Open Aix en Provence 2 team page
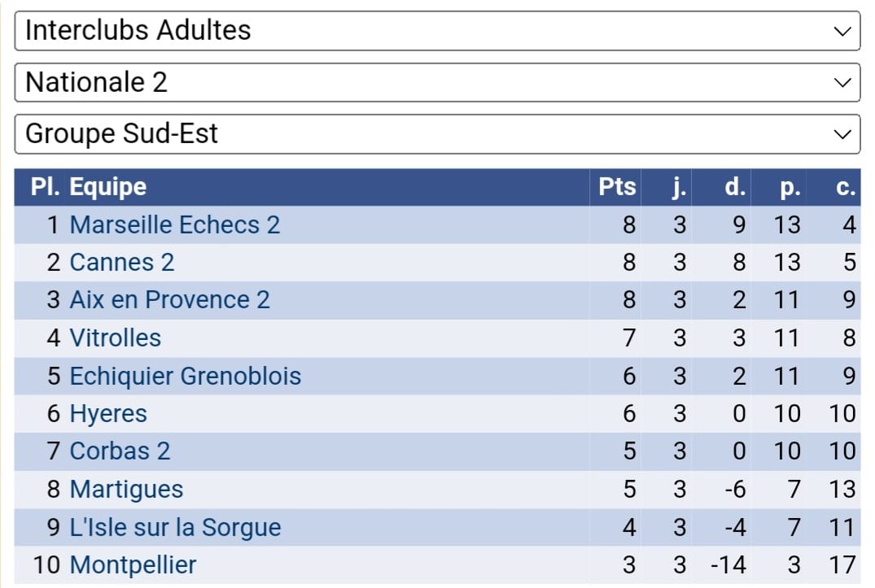Image resolution: width=875 pixels, height=588 pixels. [x=169, y=300]
